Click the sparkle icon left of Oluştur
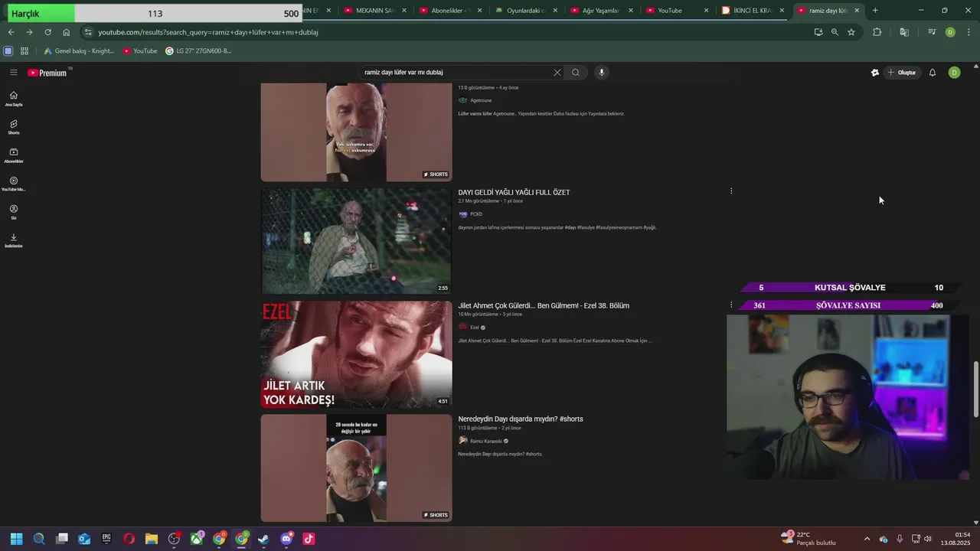Screen dimensions: 980x551 click(874, 73)
